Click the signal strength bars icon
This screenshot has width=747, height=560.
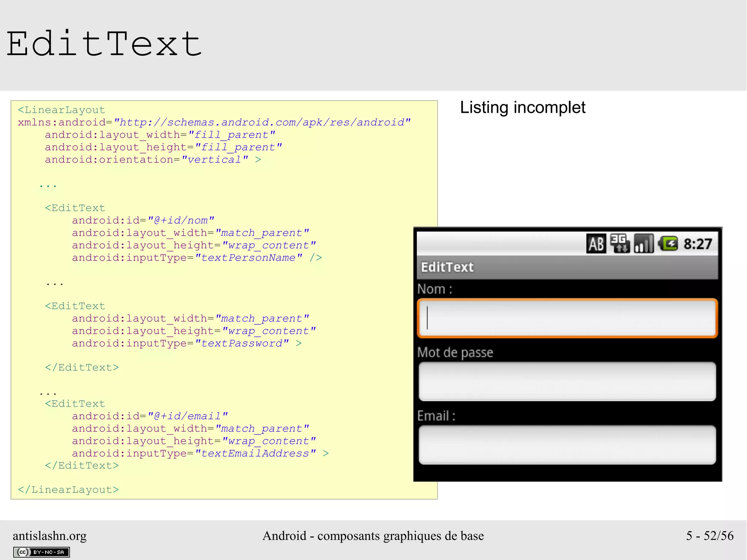[644, 243]
